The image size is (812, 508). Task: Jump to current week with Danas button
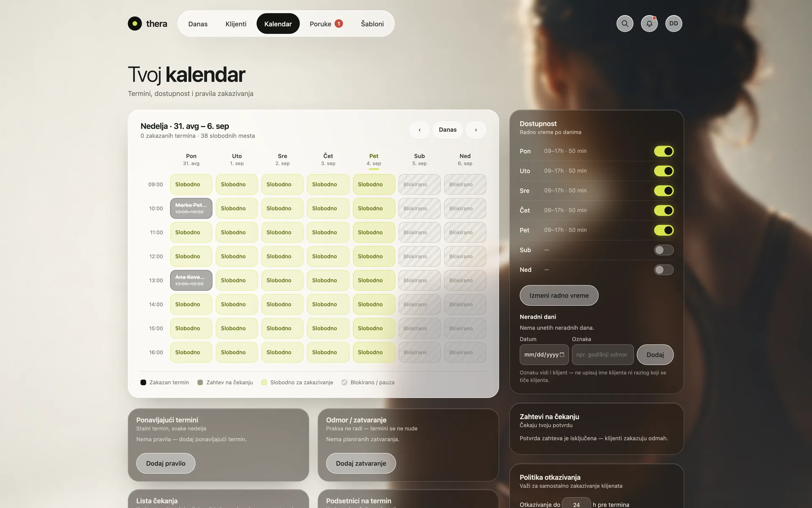point(447,130)
